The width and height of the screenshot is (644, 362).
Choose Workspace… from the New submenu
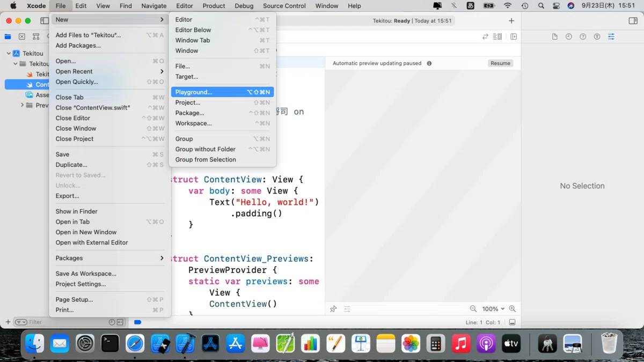(222, 123)
